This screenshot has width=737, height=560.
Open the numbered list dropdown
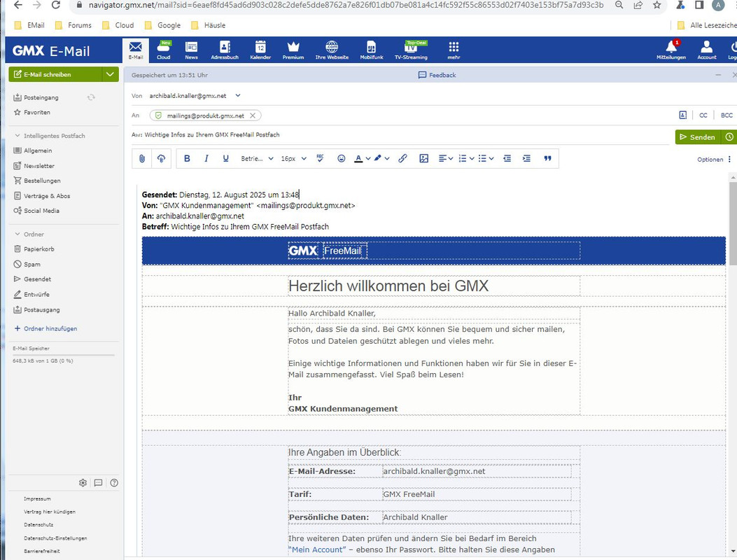[465, 158]
